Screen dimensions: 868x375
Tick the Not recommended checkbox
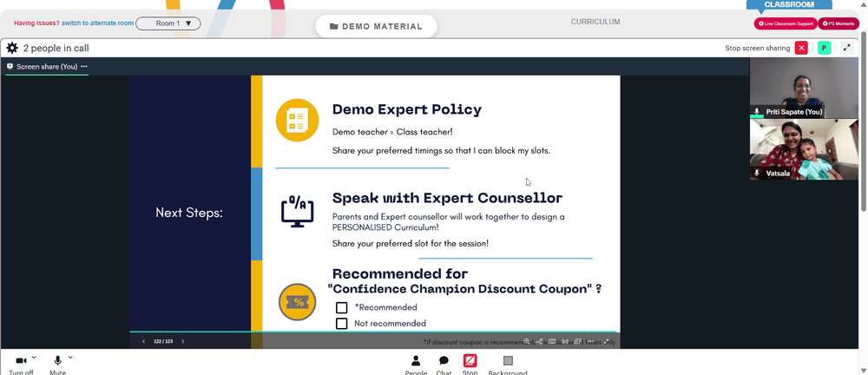341,324
